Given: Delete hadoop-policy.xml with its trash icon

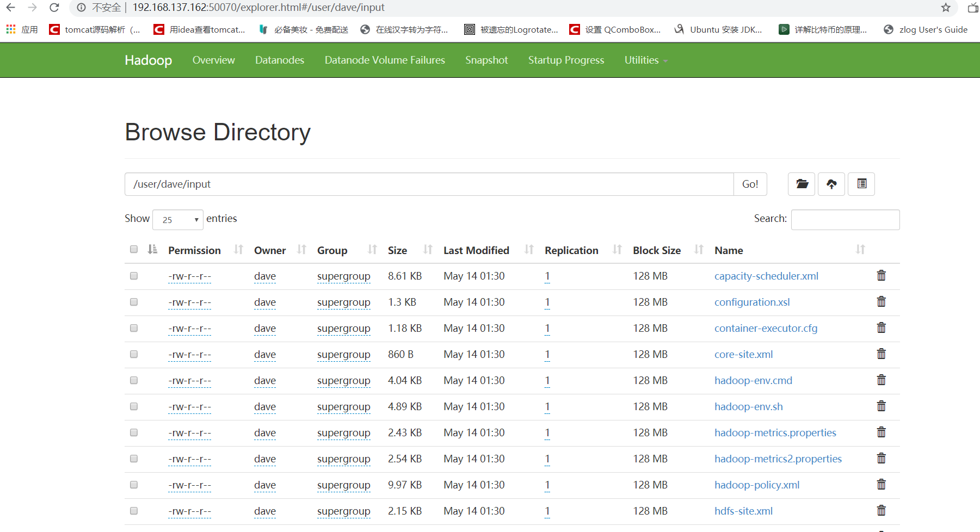Looking at the screenshot, I should coord(881,485).
